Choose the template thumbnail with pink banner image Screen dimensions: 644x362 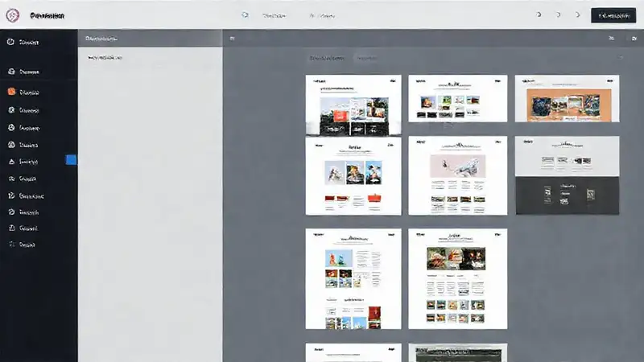click(457, 175)
